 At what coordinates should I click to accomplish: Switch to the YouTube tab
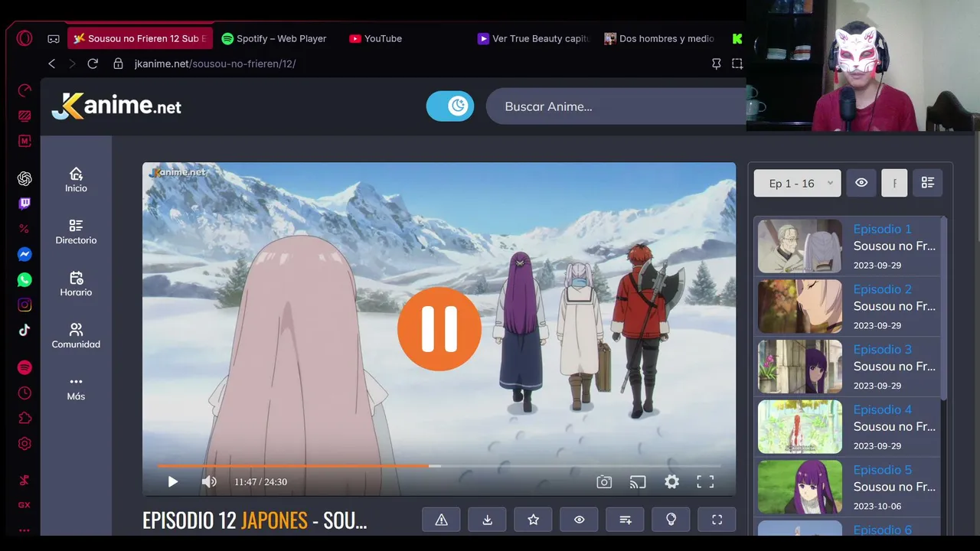(x=376, y=38)
